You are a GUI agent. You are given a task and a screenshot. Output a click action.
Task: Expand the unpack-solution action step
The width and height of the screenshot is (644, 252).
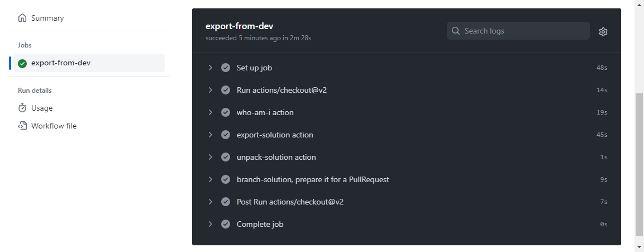click(x=210, y=157)
